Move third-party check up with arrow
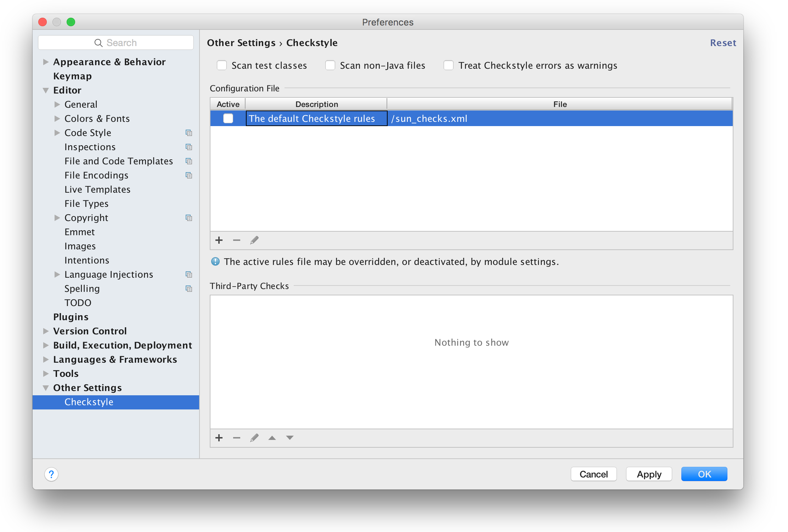The height and width of the screenshot is (532, 788). tap(272, 438)
